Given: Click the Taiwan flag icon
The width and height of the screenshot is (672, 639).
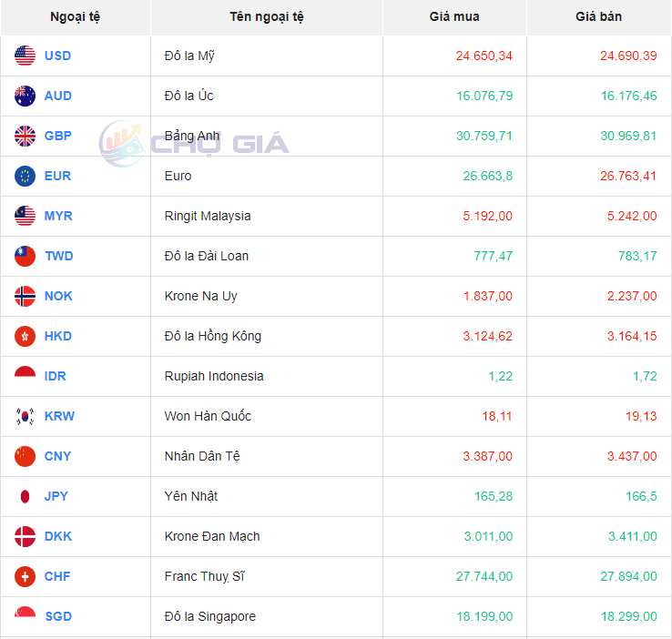Looking at the screenshot, I should [x=25, y=256].
